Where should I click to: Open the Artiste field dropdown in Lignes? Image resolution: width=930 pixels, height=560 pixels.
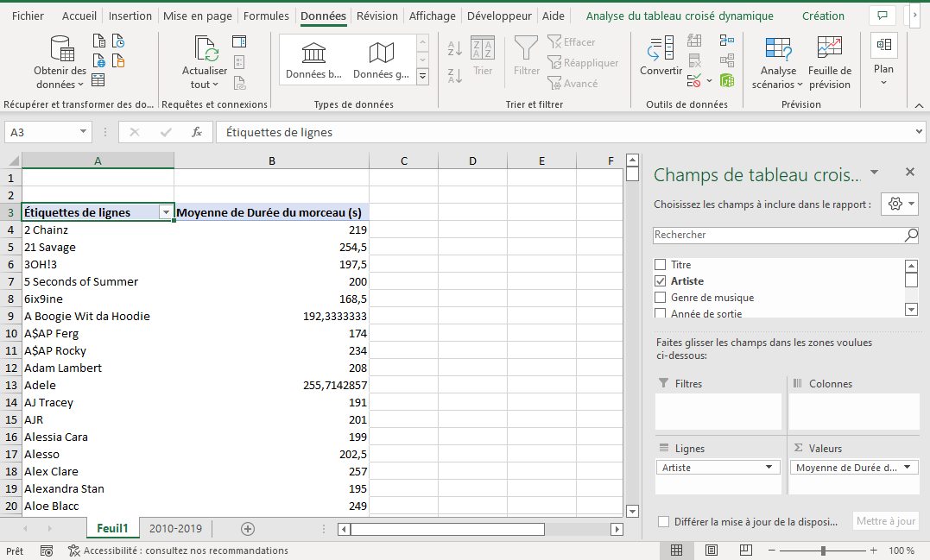[769, 467]
